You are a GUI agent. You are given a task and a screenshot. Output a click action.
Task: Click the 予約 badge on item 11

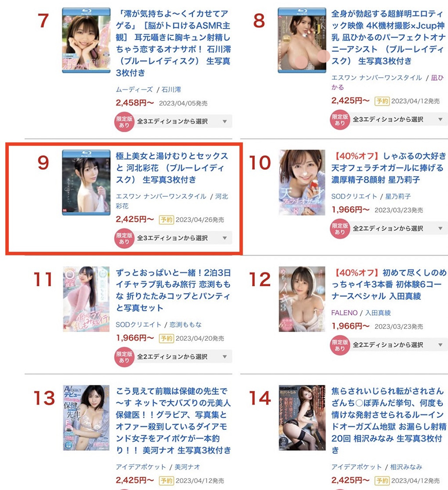click(167, 338)
